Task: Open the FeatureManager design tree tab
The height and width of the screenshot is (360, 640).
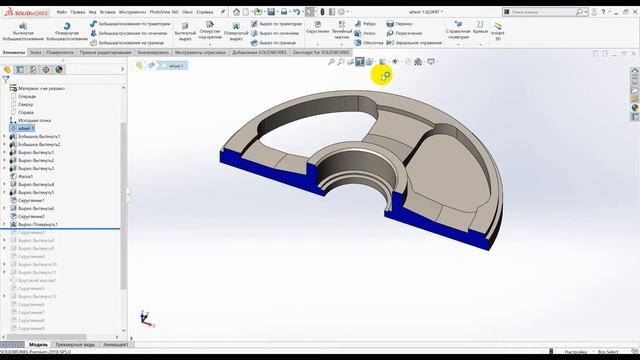Action: pos(7,70)
